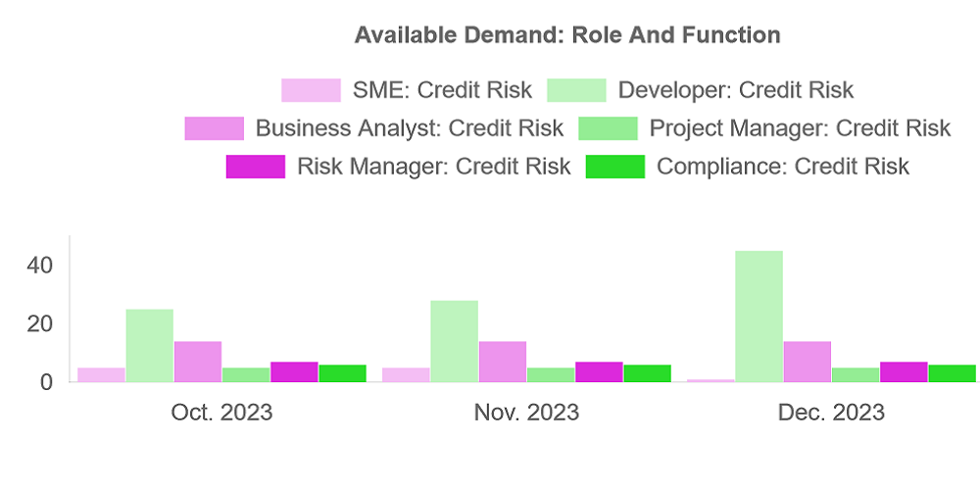980x490 pixels.
Task: Click the chart title Available Demand
Action: tap(567, 35)
